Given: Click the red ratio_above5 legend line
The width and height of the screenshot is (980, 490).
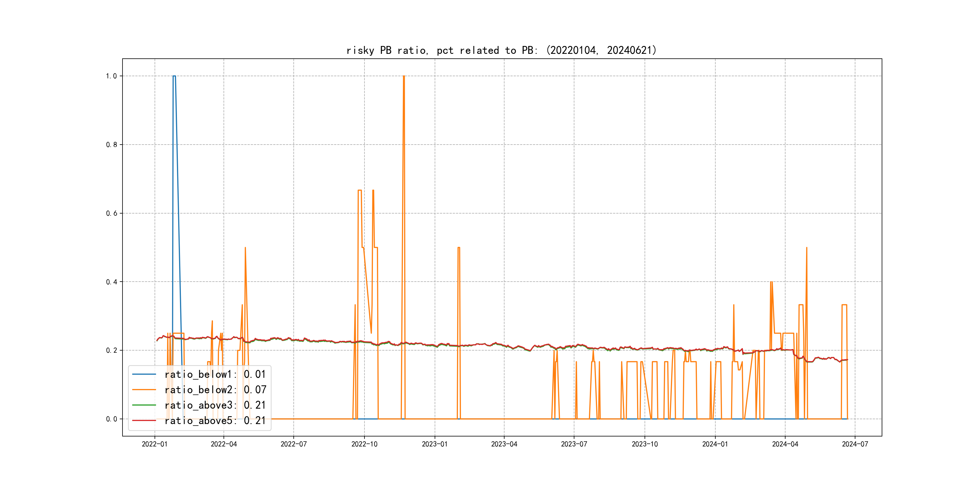Looking at the screenshot, I should click(x=144, y=420).
